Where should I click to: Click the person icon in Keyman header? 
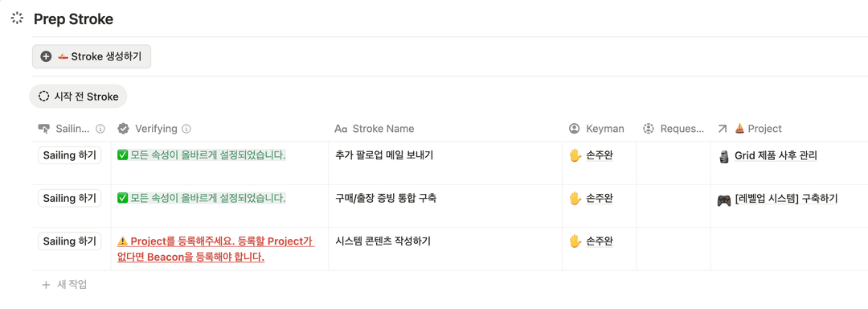574,129
